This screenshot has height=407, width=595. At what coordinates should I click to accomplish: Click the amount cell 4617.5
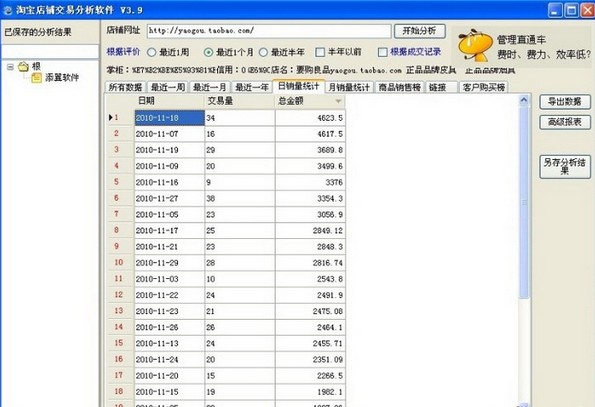pos(310,134)
